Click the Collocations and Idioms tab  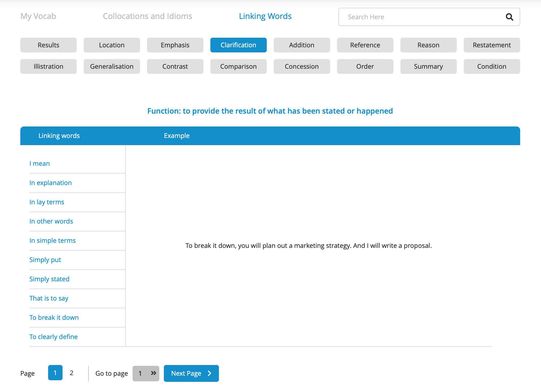148,16
